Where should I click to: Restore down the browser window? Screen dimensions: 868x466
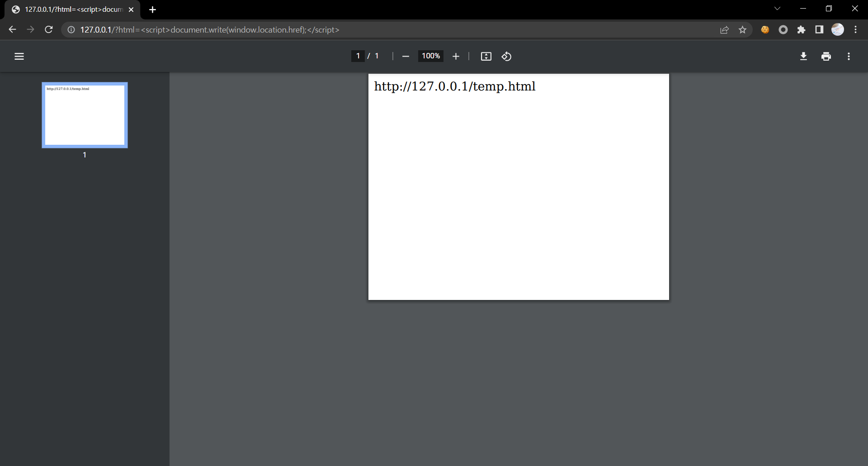pyautogui.click(x=829, y=9)
